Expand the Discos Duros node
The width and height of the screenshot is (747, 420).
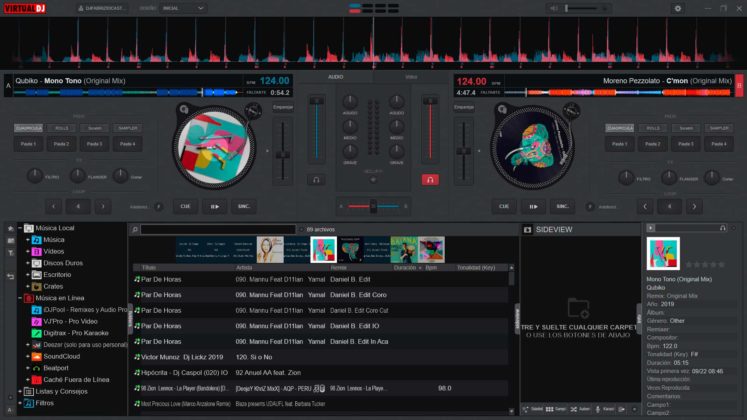(x=28, y=263)
